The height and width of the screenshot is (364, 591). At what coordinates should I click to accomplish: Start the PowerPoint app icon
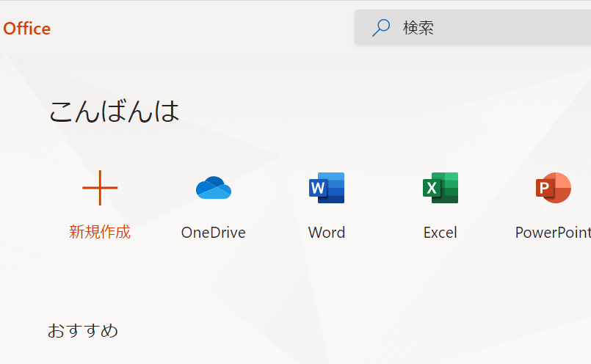pos(554,188)
